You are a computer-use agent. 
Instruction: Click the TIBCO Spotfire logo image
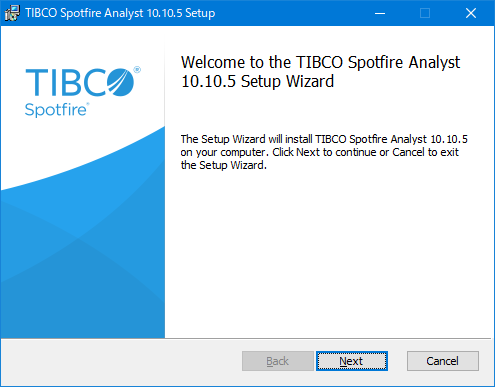83,92
